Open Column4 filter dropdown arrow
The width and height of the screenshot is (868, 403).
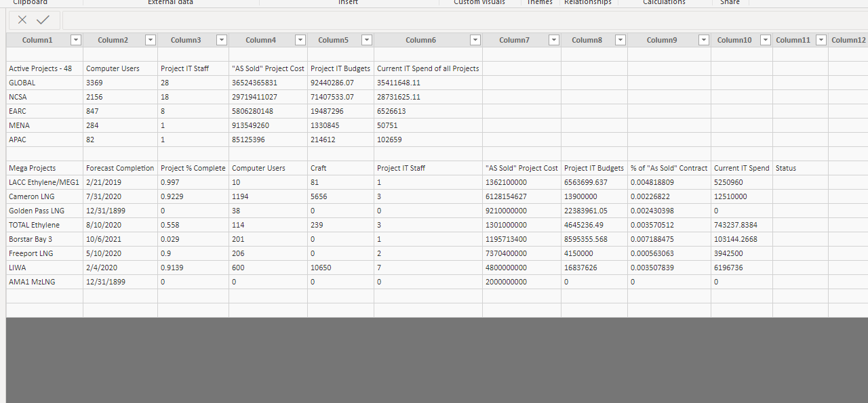tap(300, 40)
